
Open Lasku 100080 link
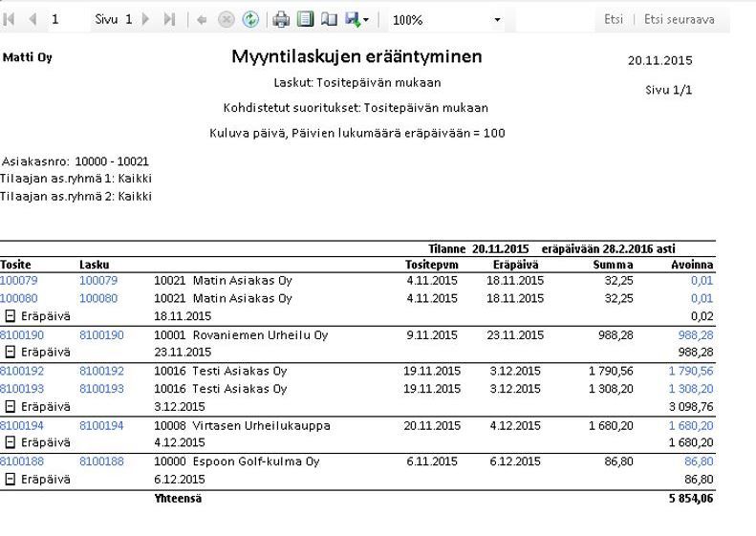click(98, 298)
